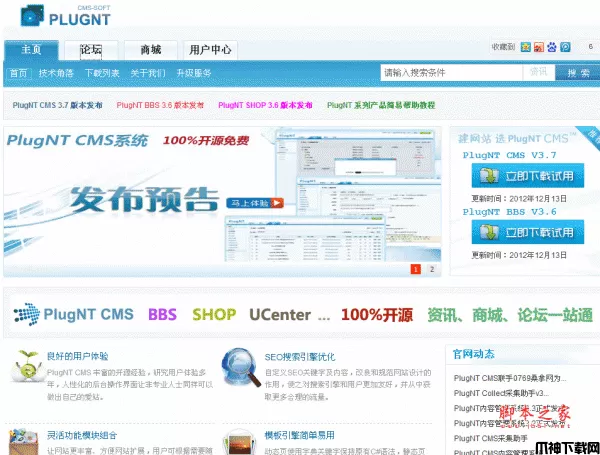This screenshot has height=455, width=600.
Task: Open news PlugNT Collect采集助手v3...
Action: pos(501,393)
